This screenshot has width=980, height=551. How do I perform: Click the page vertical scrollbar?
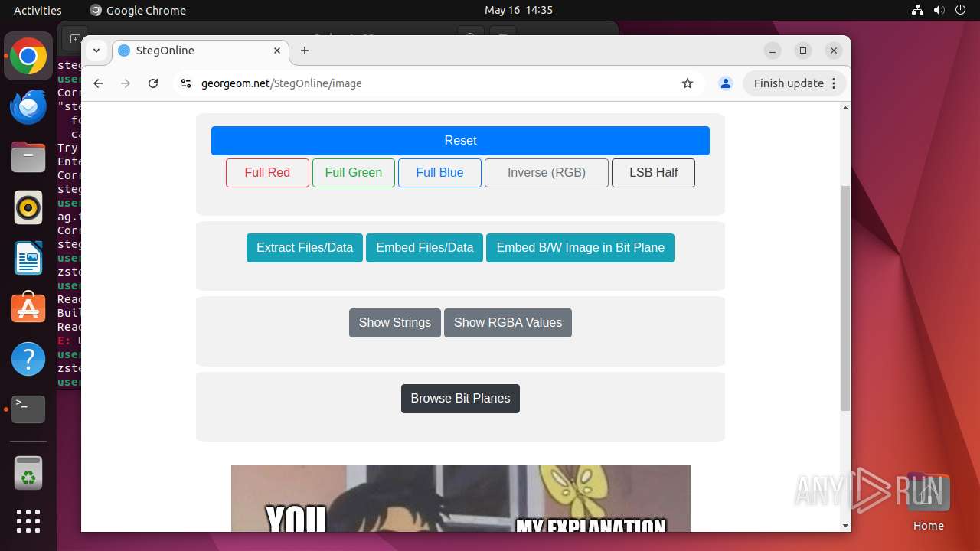coord(845,298)
